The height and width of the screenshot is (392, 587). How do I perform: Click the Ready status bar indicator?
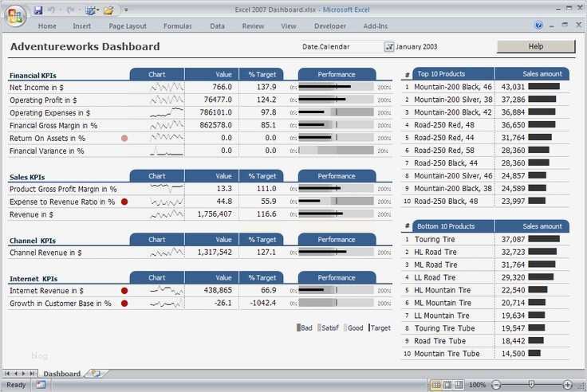tap(16, 385)
